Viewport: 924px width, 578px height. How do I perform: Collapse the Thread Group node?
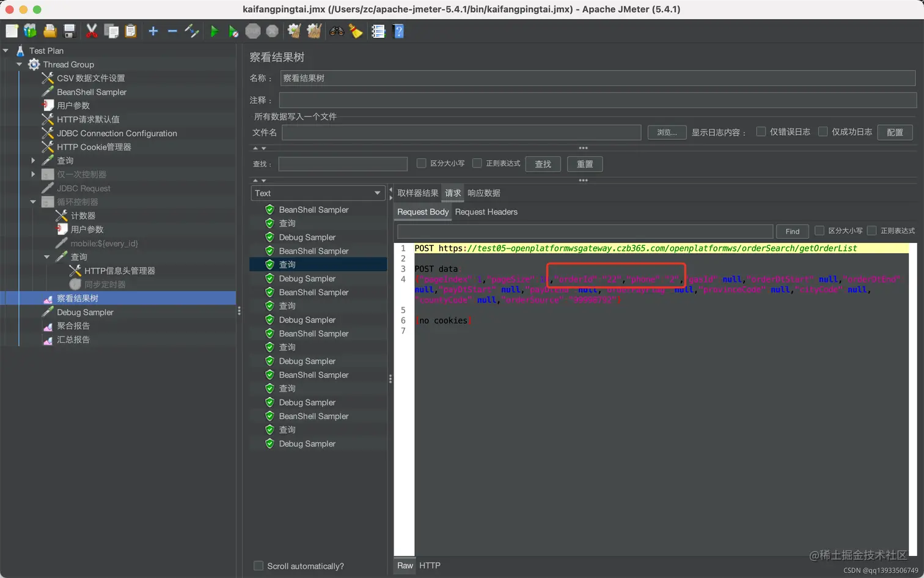pyautogui.click(x=19, y=64)
